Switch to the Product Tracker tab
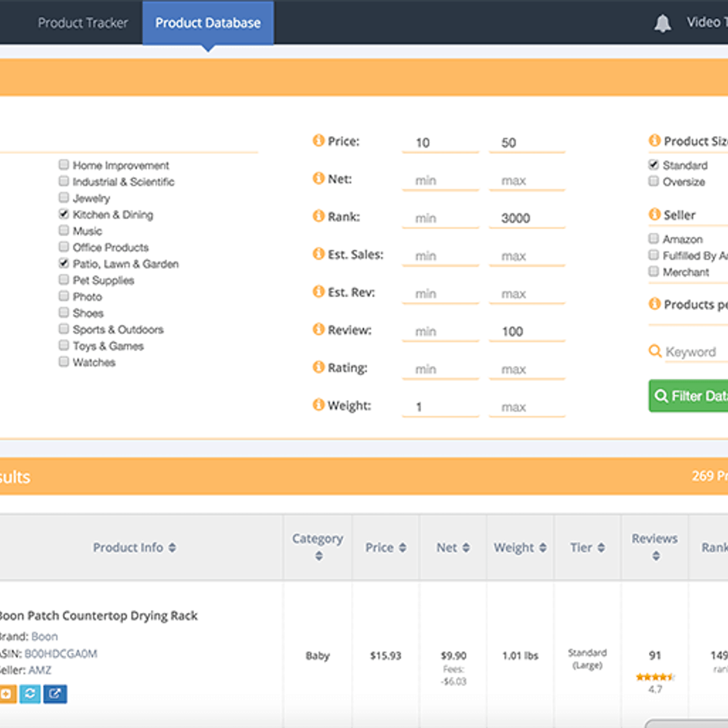Image resolution: width=728 pixels, height=728 pixels. pos(83,23)
